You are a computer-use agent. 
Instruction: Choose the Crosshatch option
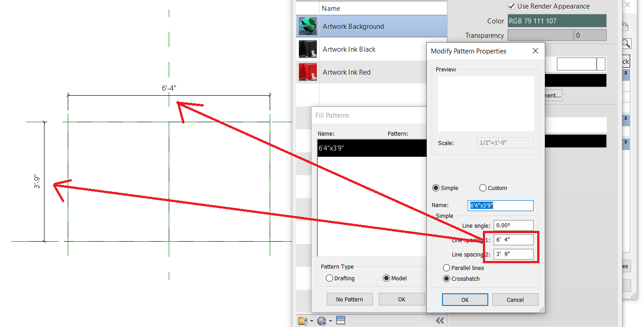pyautogui.click(x=446, y=278)
